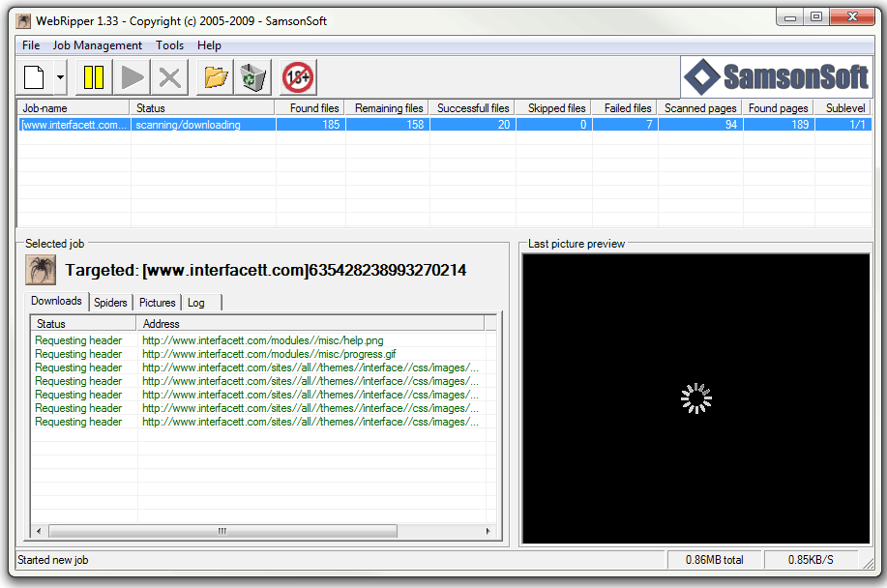This screenshot has height=588, width=887.
Task: Click the Failed files value 7
Action: tap(626, 125)
